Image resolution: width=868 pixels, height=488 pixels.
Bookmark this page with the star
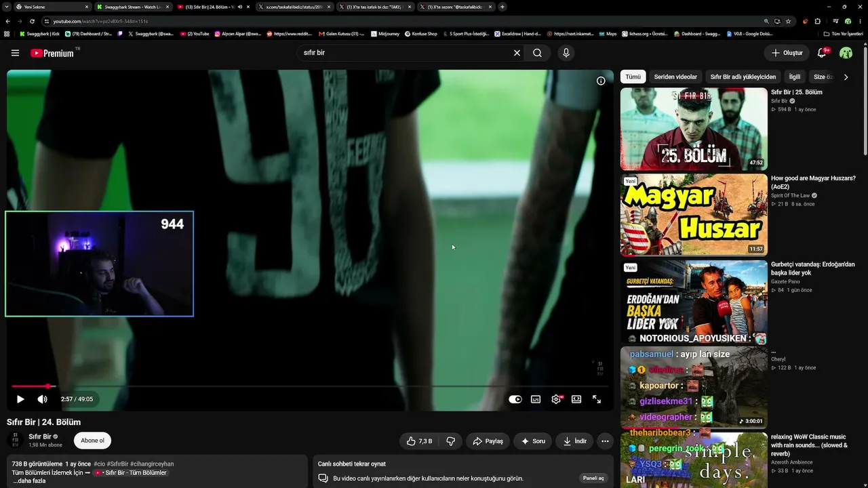tap(788, 21)
